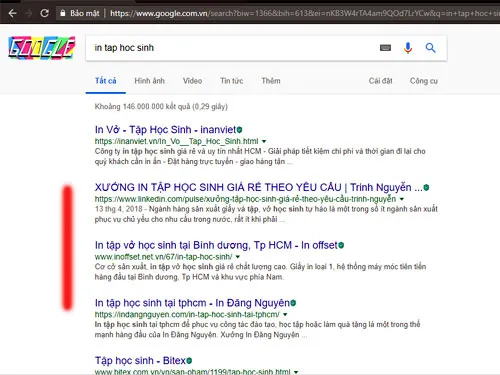Switch to the 'Hình ảnh' tab

coord(149,81)
